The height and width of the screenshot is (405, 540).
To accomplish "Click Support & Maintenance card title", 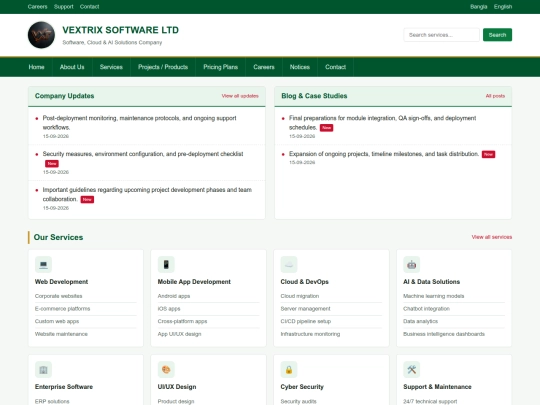I will pyautogui.click(x=437, y=387).
